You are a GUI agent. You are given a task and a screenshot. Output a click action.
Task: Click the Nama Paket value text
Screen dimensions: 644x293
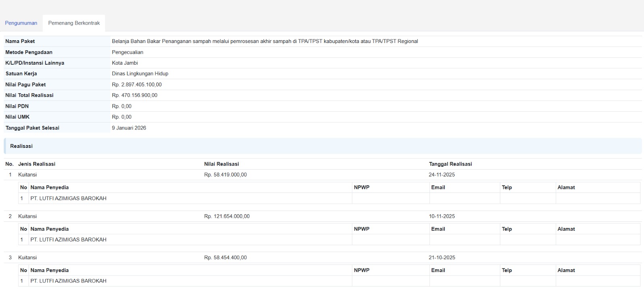(264, 41)
